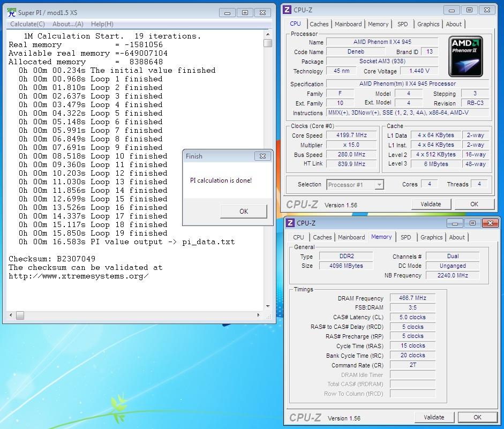Click the FSB:DRAM value 3:5
This screenshot has height=429, width=504.
[413, 307]
